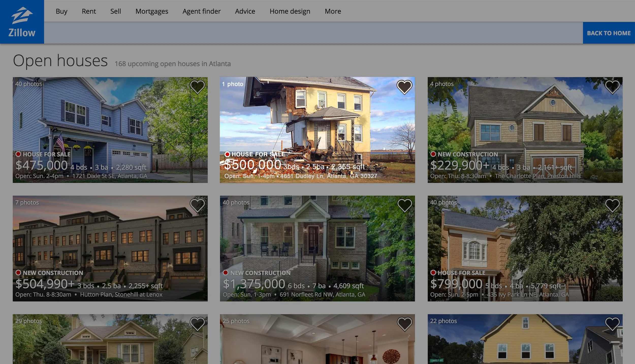Favorite the 1721 Dixie St SE listing
The image size is (635, 364).
pos(197,87)
